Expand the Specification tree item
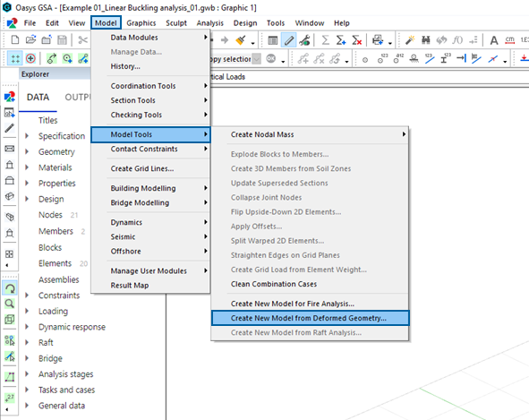This screenshot has height=420, width=529. click(27, 136)
